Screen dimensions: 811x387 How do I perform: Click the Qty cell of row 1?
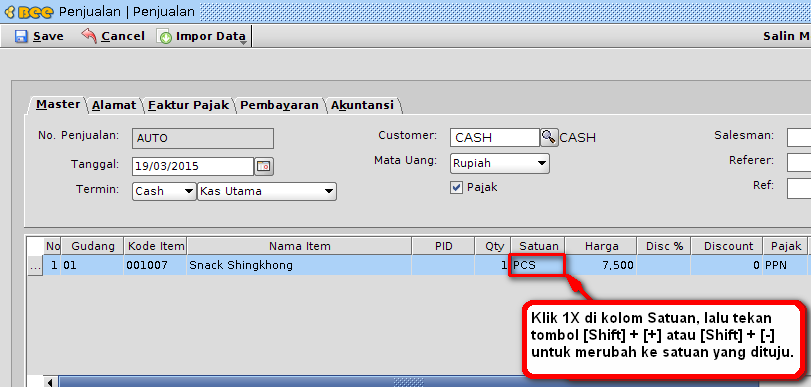(492, 265)
